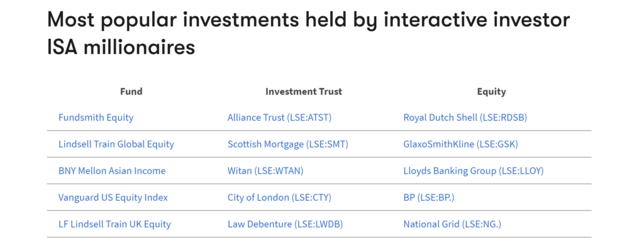The height and width of the screenshot is (248, 644).
Task: Click the Equity column header
Action: click(x=491, y=92)
